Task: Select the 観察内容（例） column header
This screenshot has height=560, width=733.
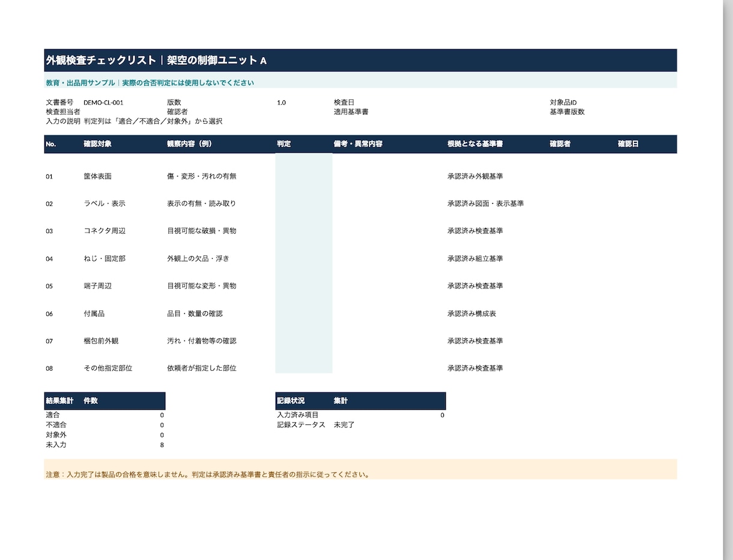Action: pos(189,144)
